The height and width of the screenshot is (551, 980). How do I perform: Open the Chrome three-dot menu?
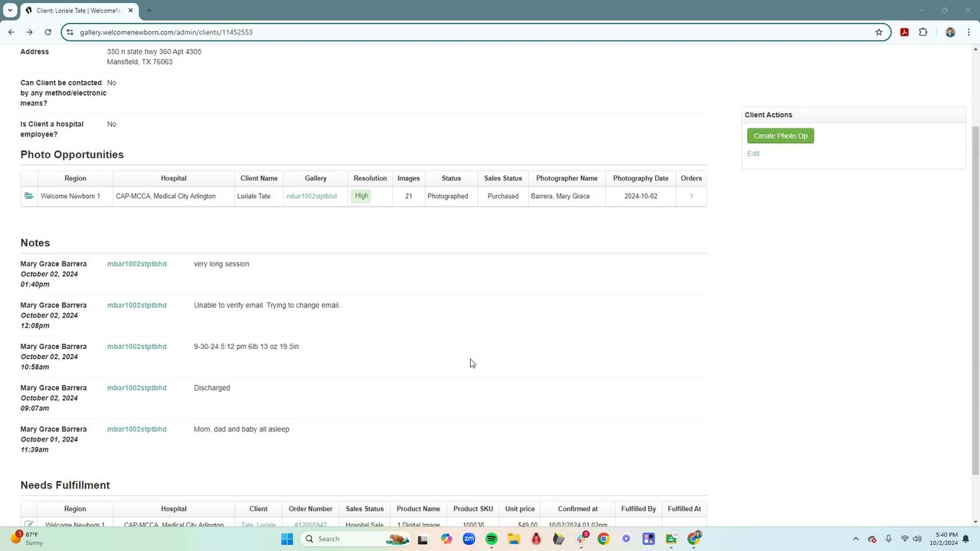click(x=969, y=32)
